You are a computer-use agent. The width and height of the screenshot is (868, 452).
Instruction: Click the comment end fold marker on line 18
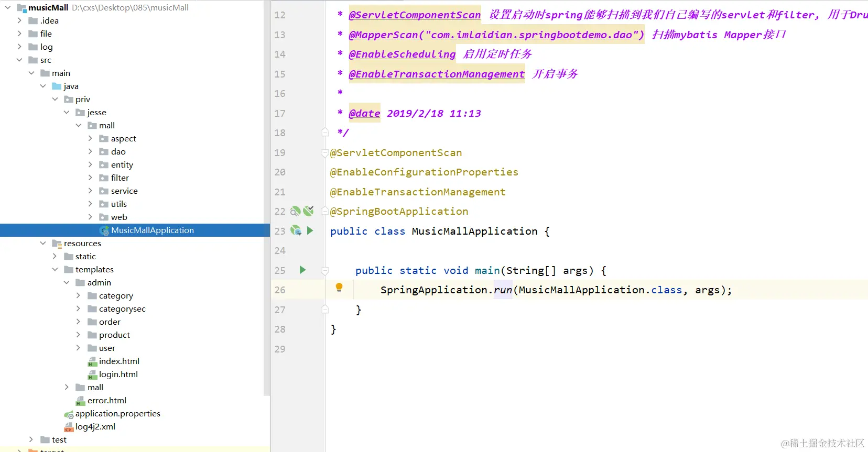click(325, 133)
